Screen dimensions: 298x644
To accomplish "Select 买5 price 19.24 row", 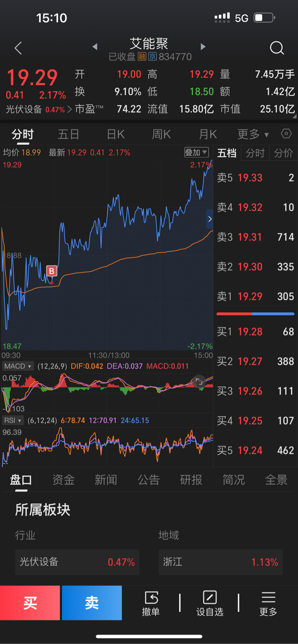I will point(255,450).
